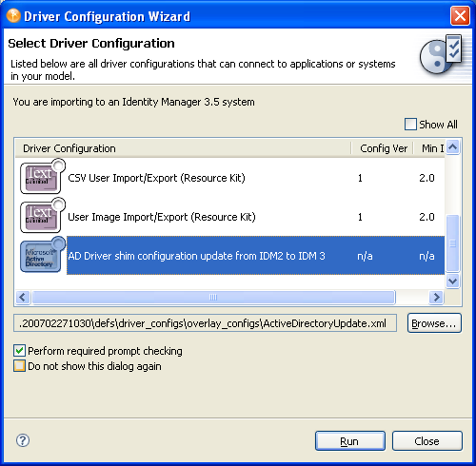Click the wizard banner yin-yang checklist icon
This screenshot has width=476, height=466.
click(442, 54)
